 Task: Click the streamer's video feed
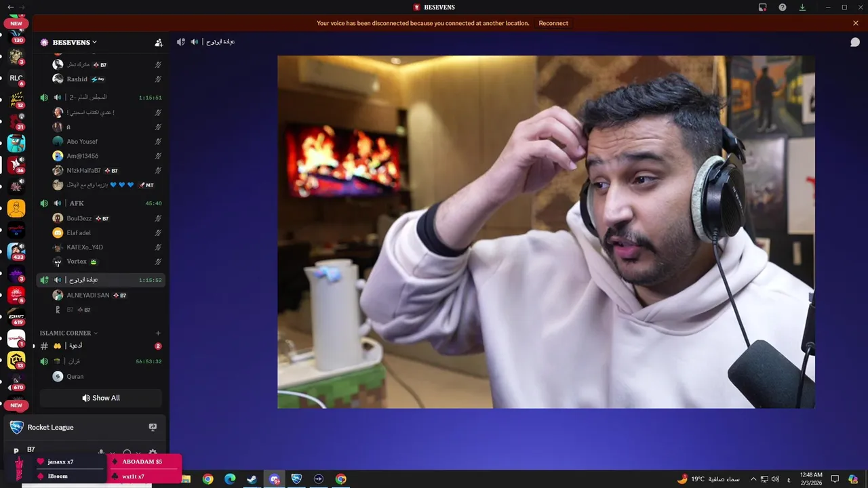pos(546,232)
